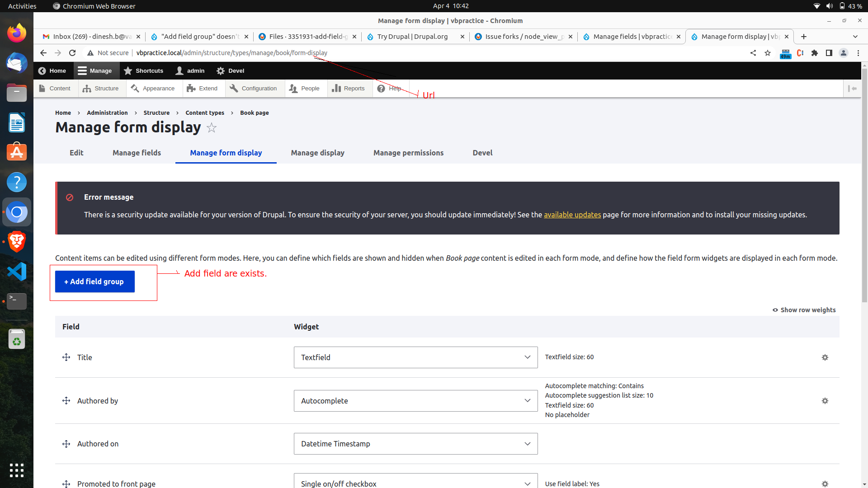Follow the available updates link

click(572, 215)
